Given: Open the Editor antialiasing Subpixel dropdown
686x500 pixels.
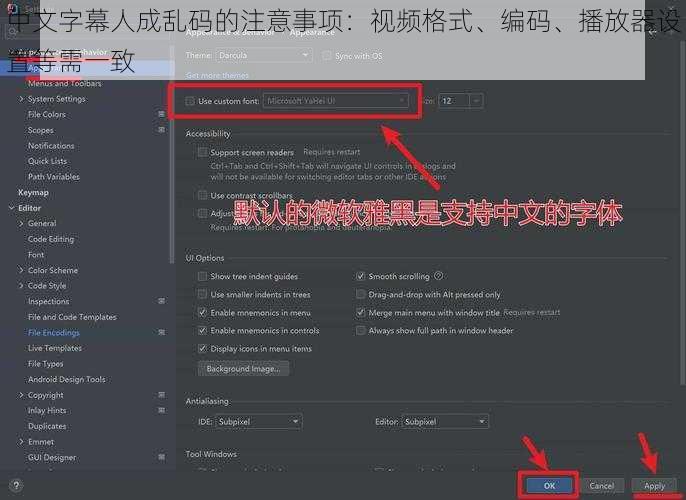Looking at the screenshot, I should pos(445,422).
